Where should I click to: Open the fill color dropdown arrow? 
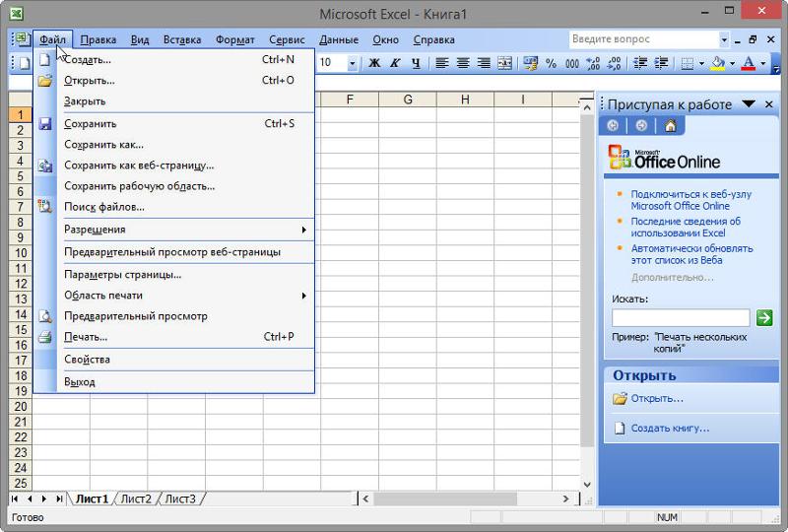732,63
